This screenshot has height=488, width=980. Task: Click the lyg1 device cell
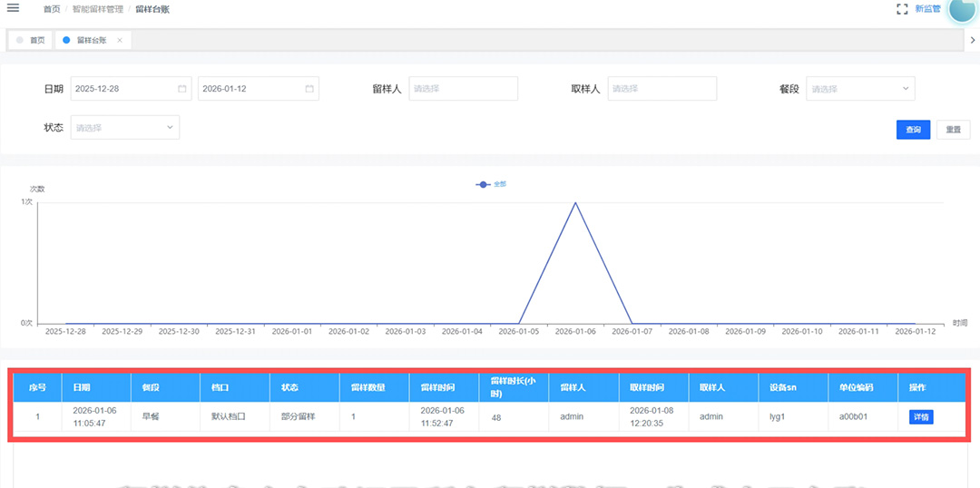(794, 416)
